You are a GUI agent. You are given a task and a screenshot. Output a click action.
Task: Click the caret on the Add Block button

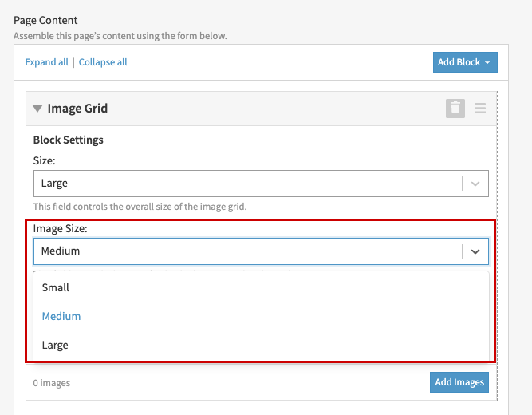point(487,62)
